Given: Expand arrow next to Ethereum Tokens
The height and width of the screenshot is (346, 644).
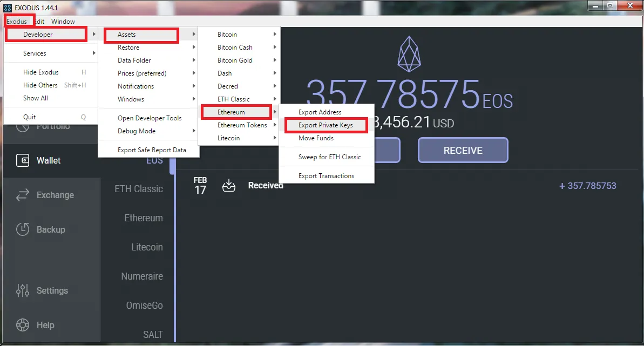Looking at the screenshot, I should (x=275, y=125).
